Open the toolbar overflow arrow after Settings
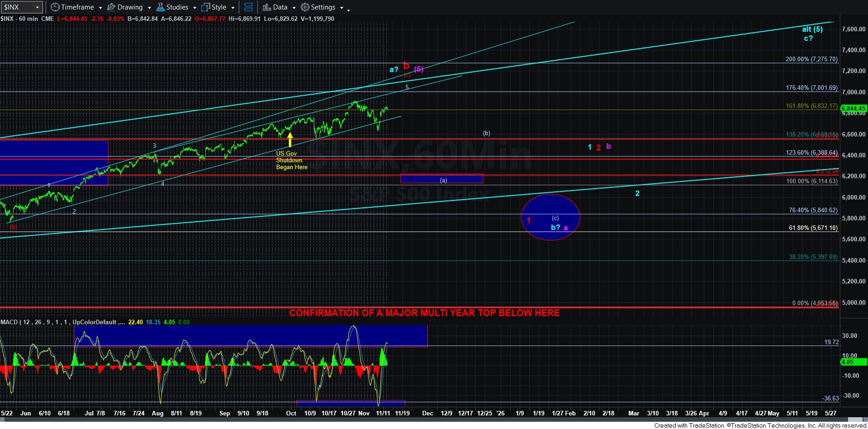Image resolution: width=868 pixels, height=429 pixels. [348, 10]
